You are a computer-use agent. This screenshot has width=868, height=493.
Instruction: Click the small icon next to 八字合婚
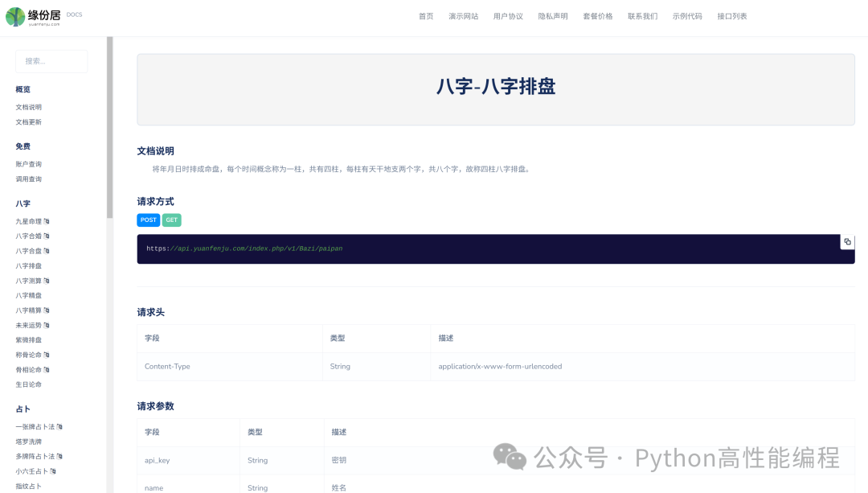(x=46, y=236)
